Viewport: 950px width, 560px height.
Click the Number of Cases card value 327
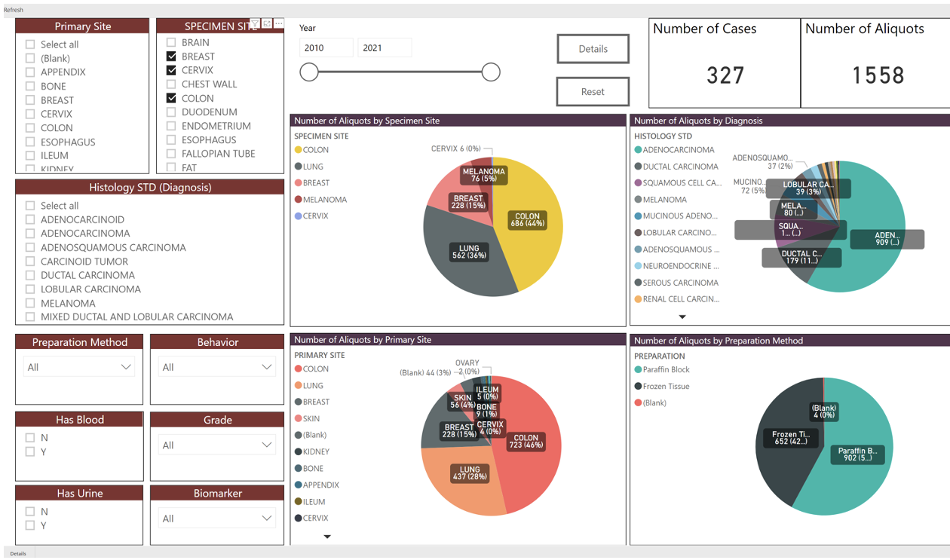point(725,75)
